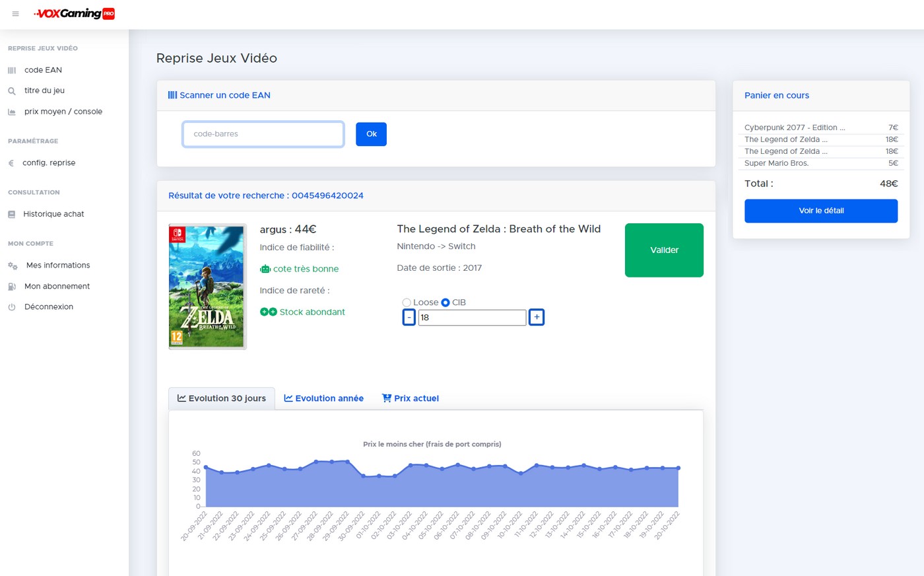The width and height of the screenshot is (924, 576).
Task: Click the plus icons next to Stock abondant
Action: pyautogui.click(x=269, y=312)
